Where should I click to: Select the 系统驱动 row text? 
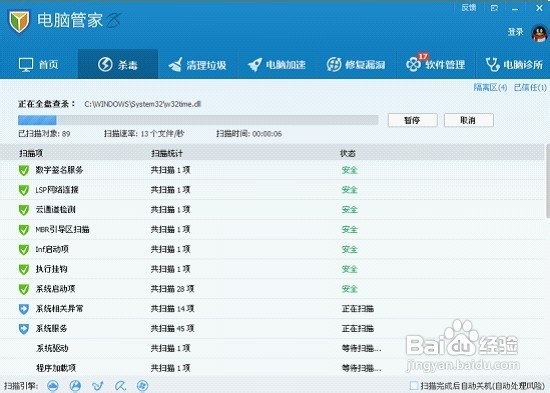point(52,348)
